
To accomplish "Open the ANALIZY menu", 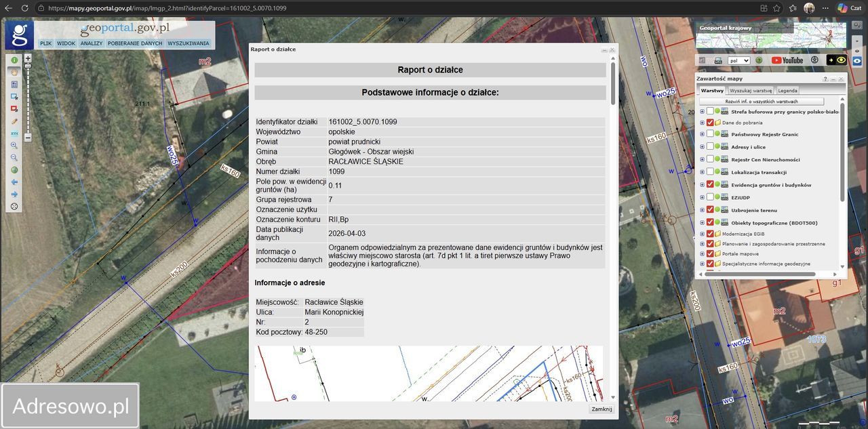I will point(91,43).
